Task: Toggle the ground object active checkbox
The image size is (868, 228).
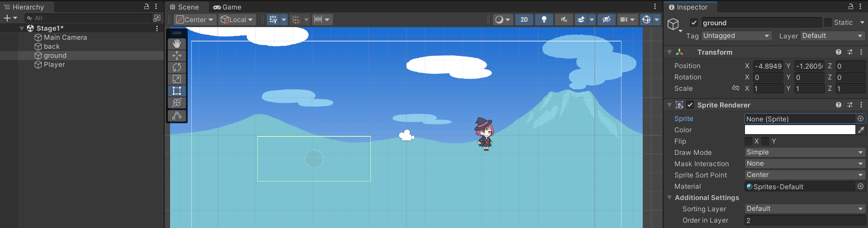Action: pyautogui.click(x=694, y=23)
